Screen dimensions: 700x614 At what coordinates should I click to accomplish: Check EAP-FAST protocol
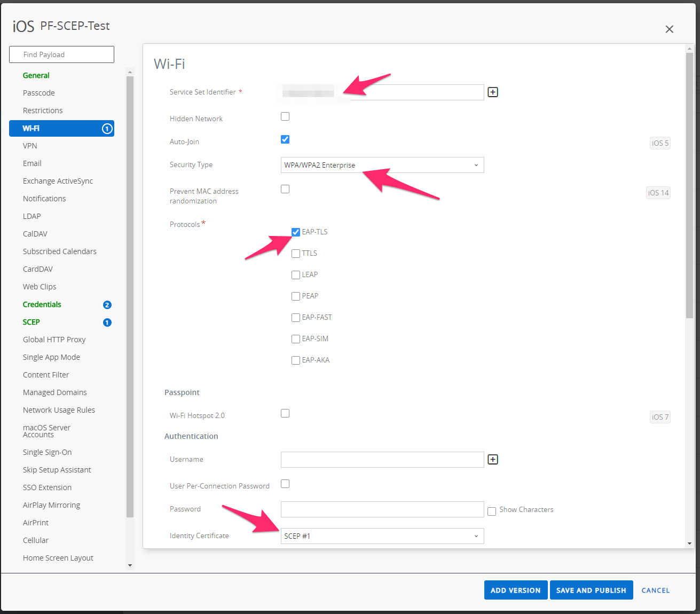click(296, 317)
